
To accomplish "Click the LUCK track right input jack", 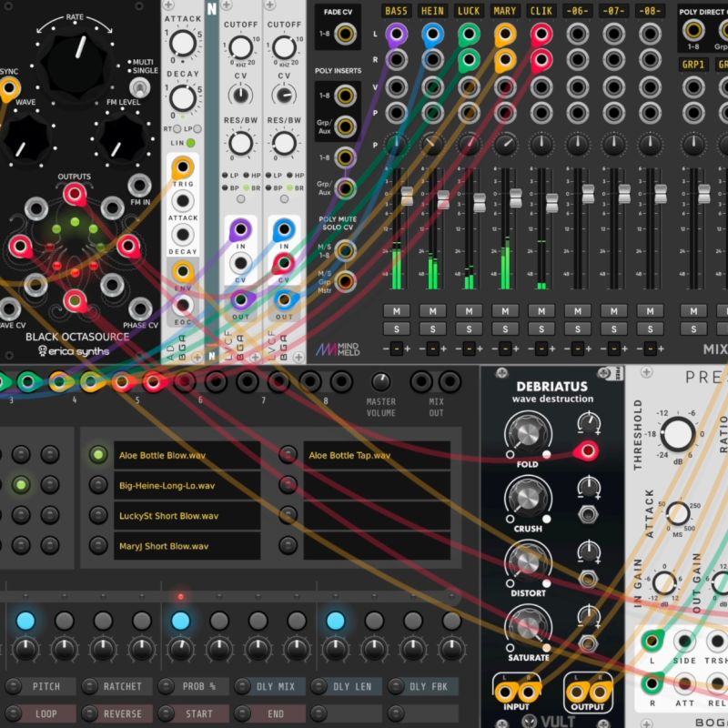I will click(x=469, y=60).
